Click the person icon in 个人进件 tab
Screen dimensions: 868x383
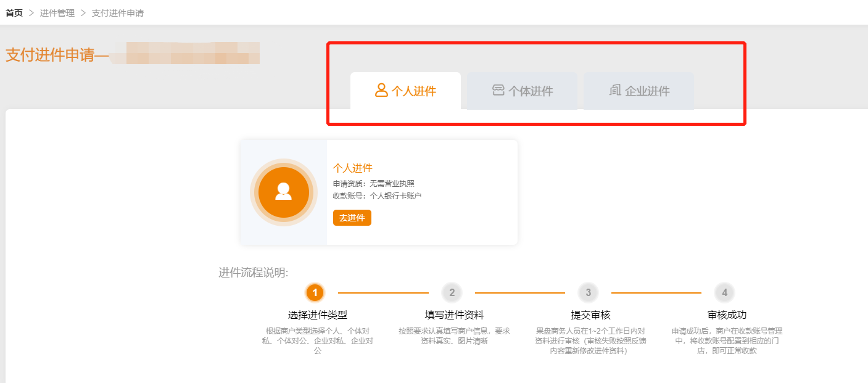[x=381, y=91]
